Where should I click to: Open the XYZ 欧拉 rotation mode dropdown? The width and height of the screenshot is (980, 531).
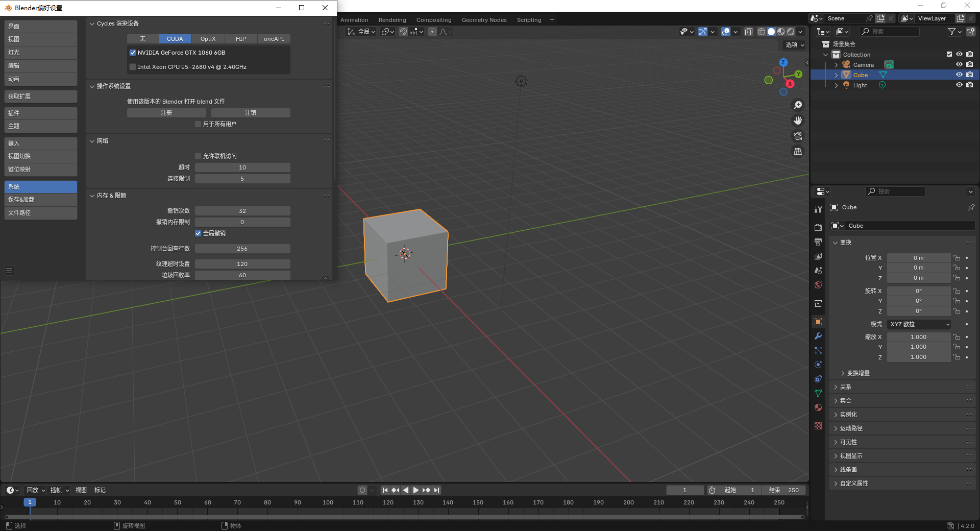coord(918,324)
